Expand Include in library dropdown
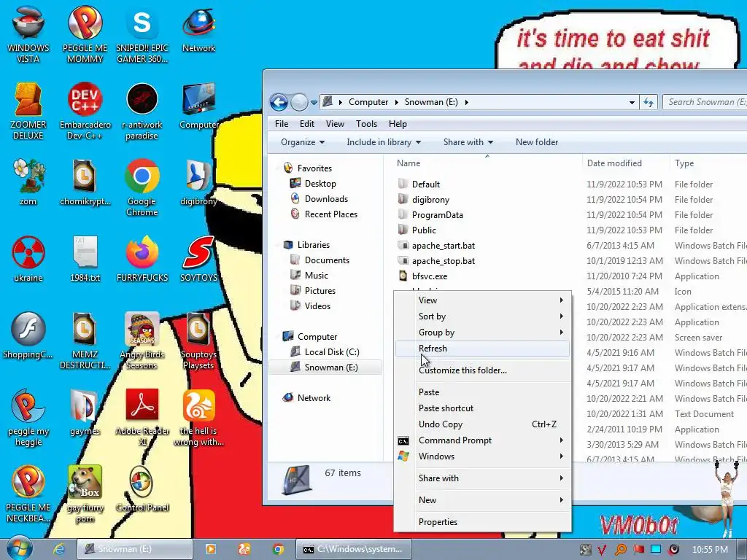Image resolution: width=747 pixels, height=560 pixels. [x=384, y=142]
